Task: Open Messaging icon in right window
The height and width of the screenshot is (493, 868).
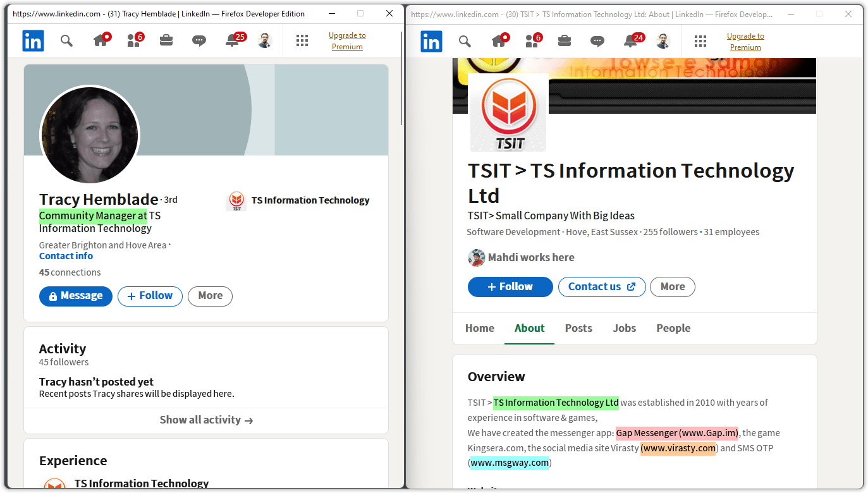Action: coord(597,42)
